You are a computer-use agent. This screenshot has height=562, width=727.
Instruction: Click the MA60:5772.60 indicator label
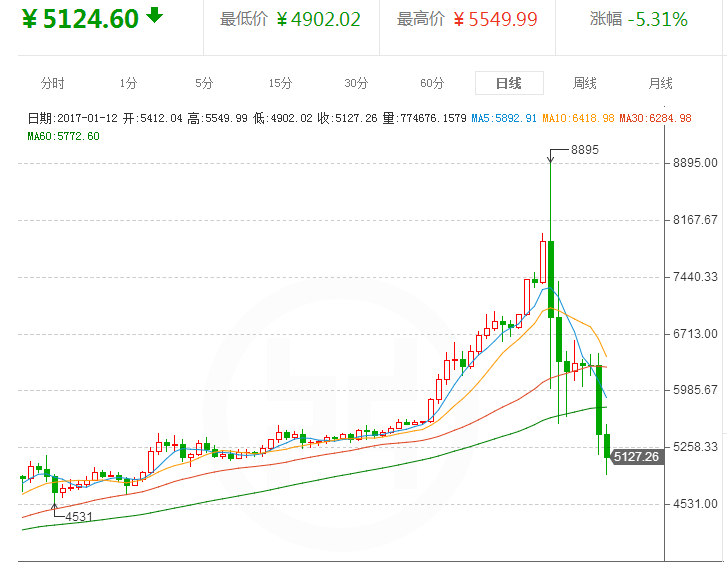64,136
